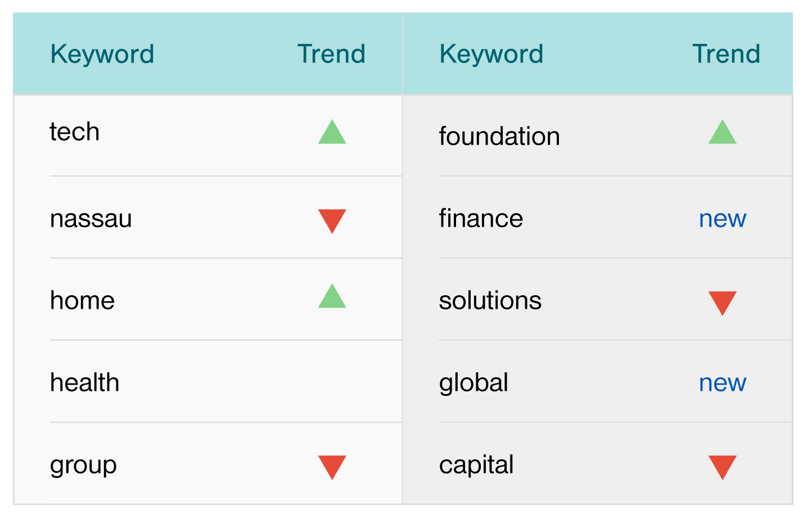Select the right Keyword column header
The width and height of the screenshot is (812, 523).
click(x=491, y=54)
